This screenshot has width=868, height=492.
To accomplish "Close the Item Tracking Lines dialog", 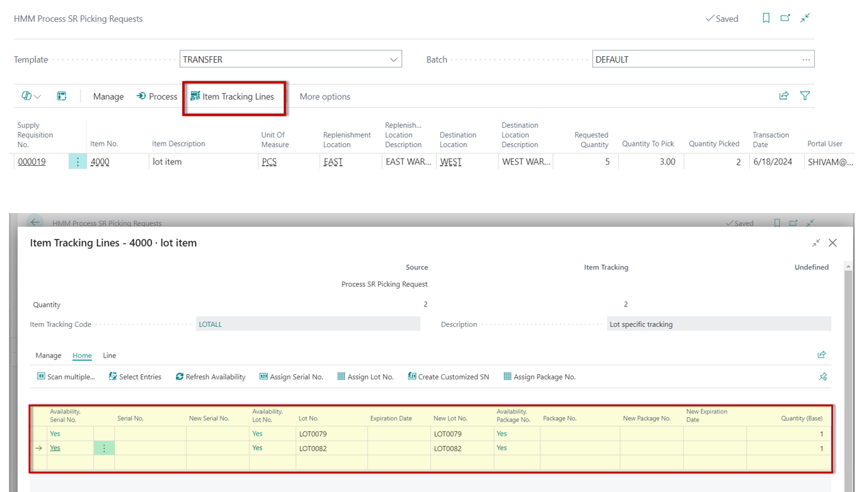I will (x=833, y=243).
